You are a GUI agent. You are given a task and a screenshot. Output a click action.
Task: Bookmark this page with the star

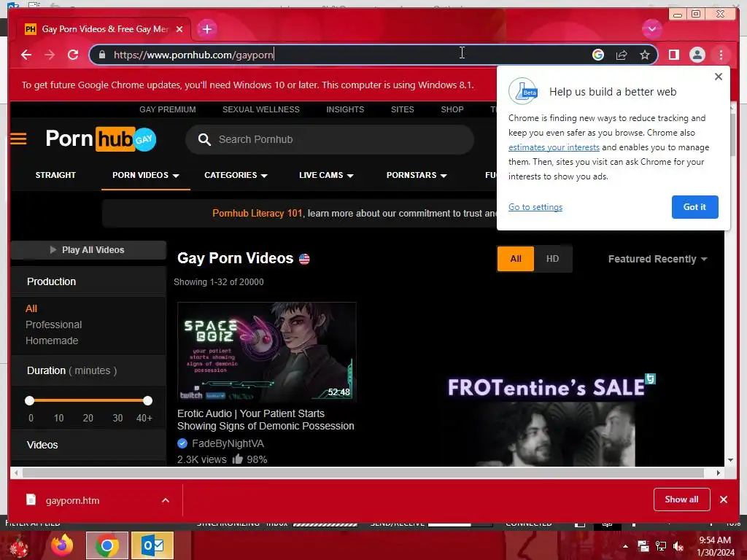point(645,55)
